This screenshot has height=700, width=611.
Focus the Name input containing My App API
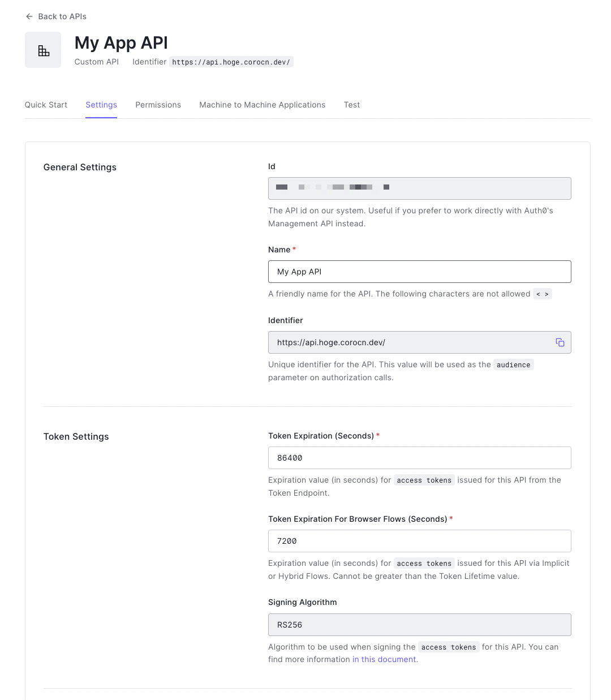pos(420,272)
